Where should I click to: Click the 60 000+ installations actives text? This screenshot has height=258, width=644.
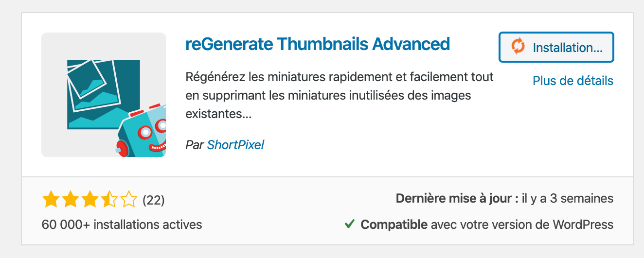122,224
